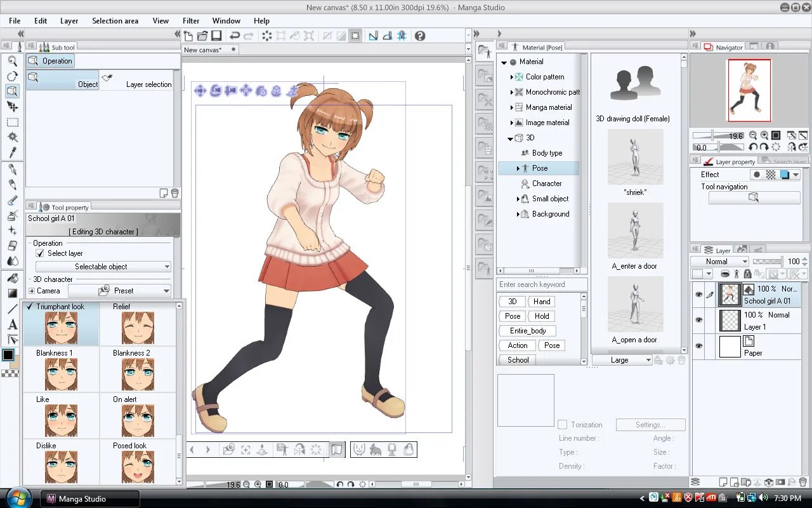Collapse the 3D material tree node
Image resolution: width=812 pixels, height=508 pixels.
tap(510, 138)
